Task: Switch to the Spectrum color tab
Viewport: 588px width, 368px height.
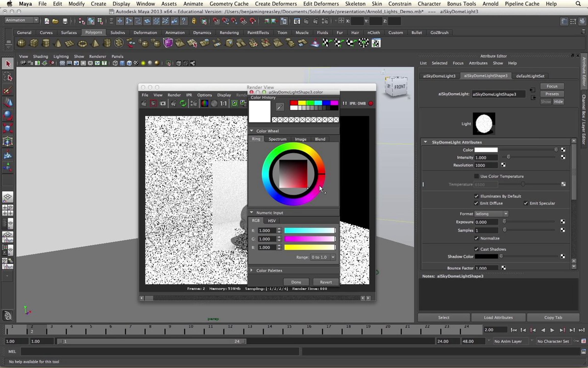Action: 277,139
